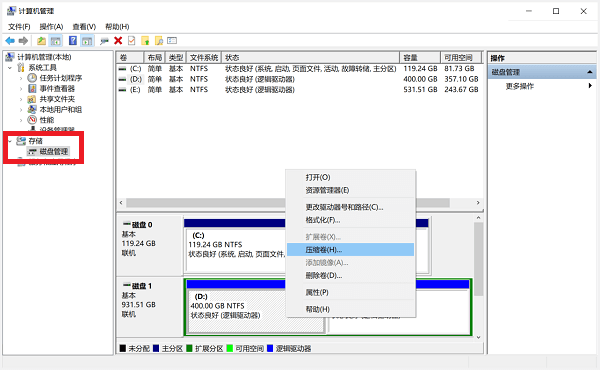The image size is (600, 370).
Task: Toggle the Show/Hide console tree icon
Action: pyautogui.click(x=56, y=41)
